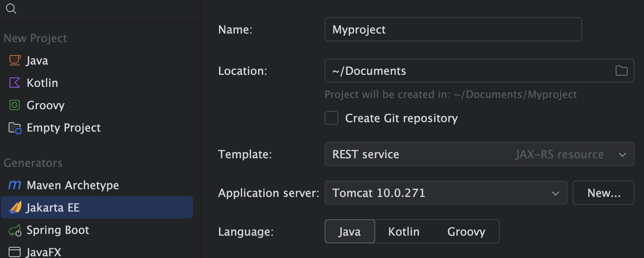Focus the Location path field
This screenshot has height=258, width=644.
point(468,71)
